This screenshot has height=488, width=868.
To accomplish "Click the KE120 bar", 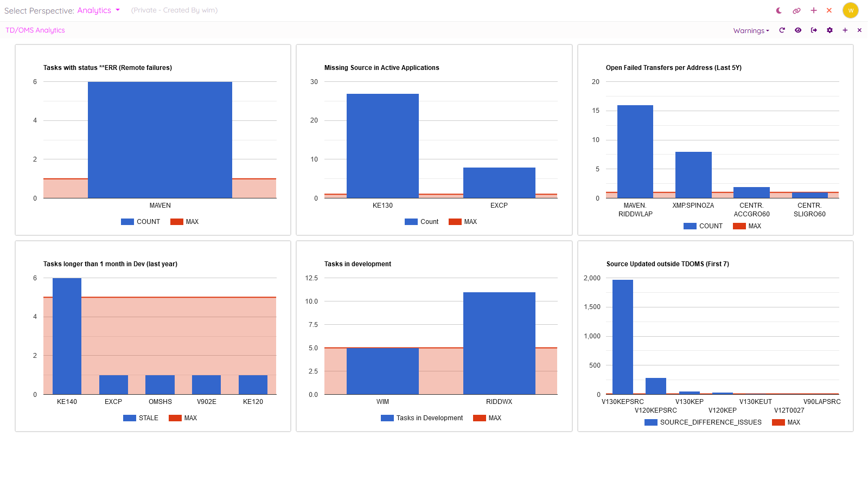I will point(253,384).
